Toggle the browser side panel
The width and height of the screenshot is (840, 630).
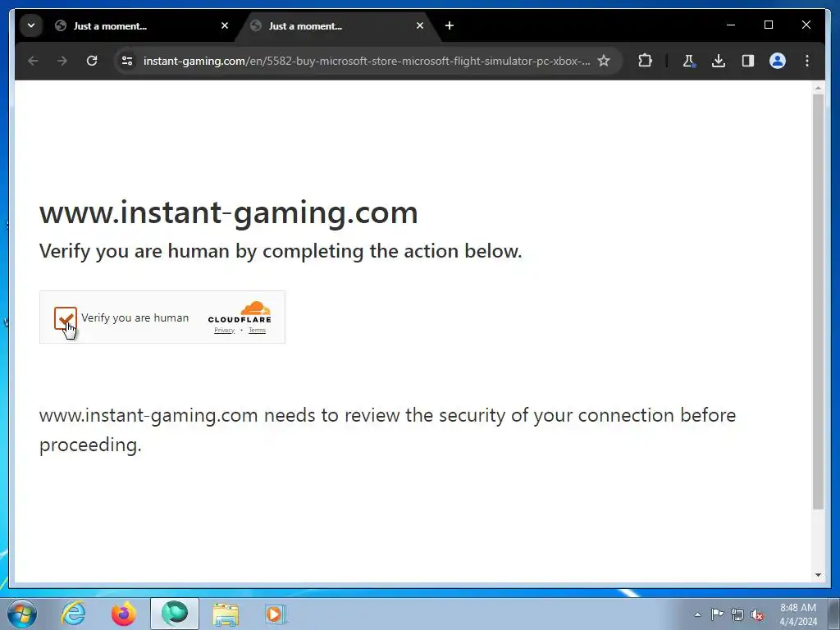coord(748,61)
